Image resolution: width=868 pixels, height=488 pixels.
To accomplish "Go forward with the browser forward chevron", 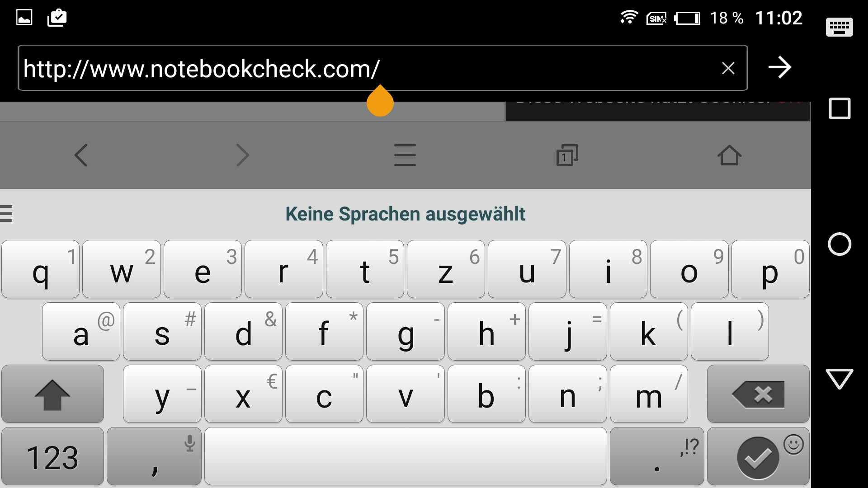I will pyautogui.click(x=243, y=155).
